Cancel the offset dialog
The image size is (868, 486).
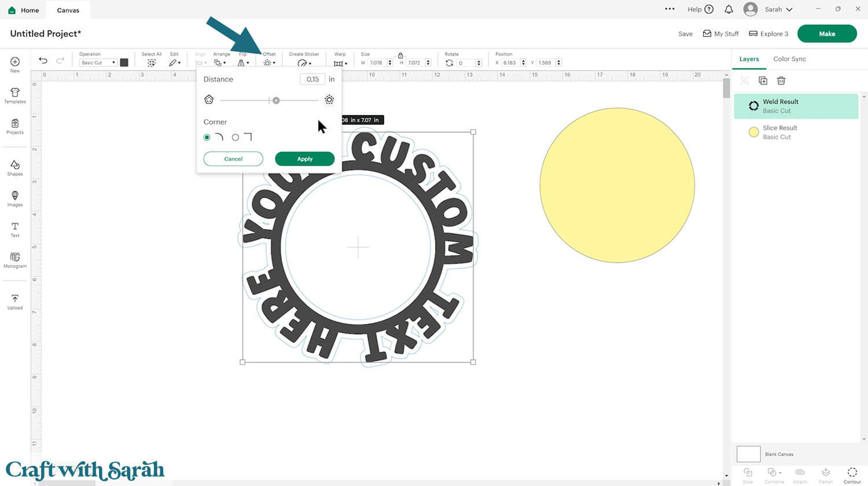pyautogui.click(x=233, y=159)
